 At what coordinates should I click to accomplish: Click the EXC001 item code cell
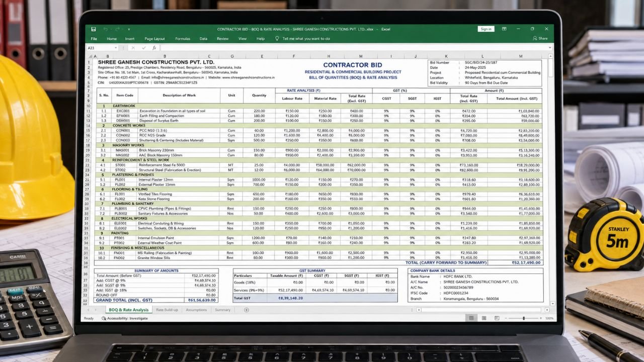(123, 111)
